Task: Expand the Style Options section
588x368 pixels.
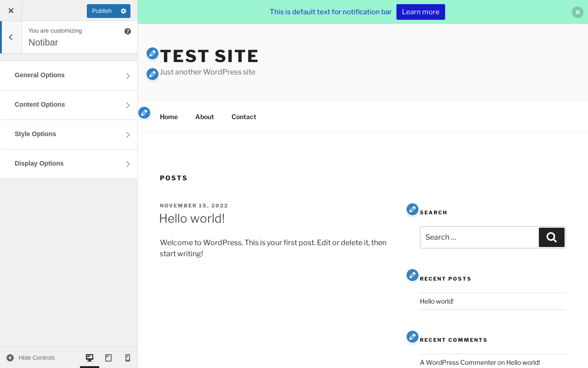Action: [69, 134]
